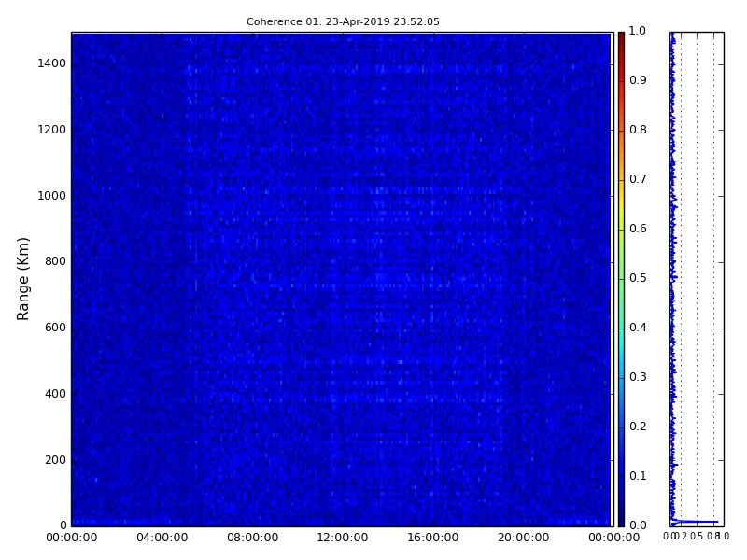Click the 'Range (Km)' y-axis label
The width and height of the screenshot is (747, 560).
pos(22,279)
